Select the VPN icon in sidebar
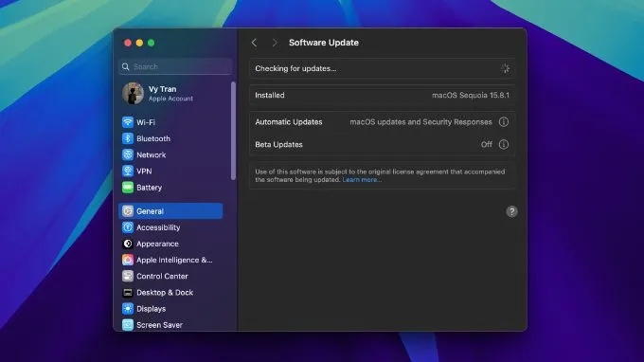 pos(128,171)
